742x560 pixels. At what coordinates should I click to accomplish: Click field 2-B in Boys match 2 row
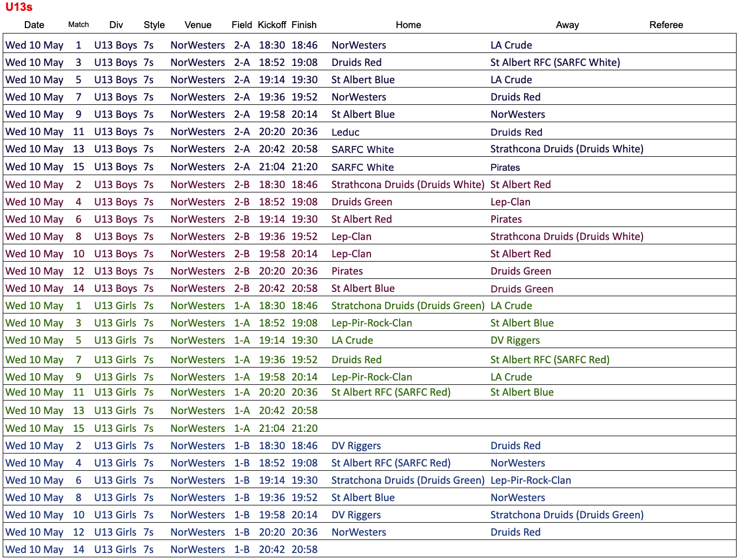tap(242, 185)
